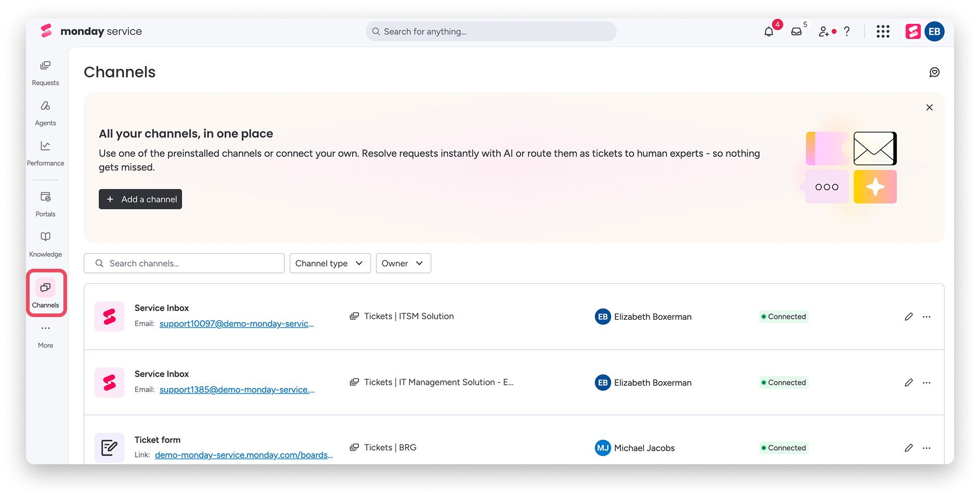The height and width of the screenshot is (498, 980).
Task: Focus the Search channels field
Action: coord(184,263)
